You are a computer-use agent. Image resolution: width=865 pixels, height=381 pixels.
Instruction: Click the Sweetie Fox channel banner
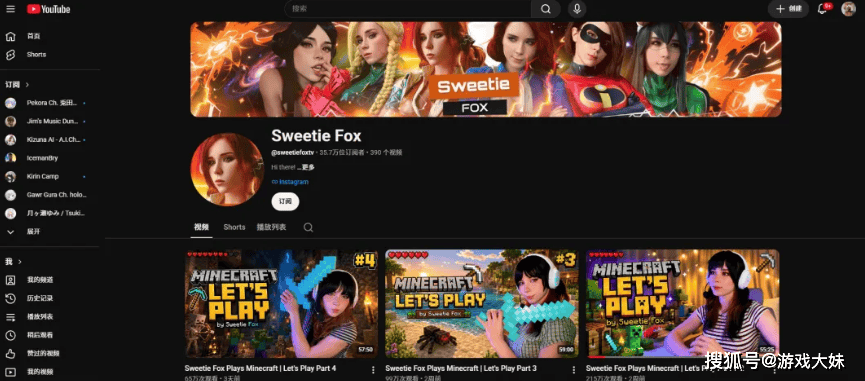tap(486, 69)
